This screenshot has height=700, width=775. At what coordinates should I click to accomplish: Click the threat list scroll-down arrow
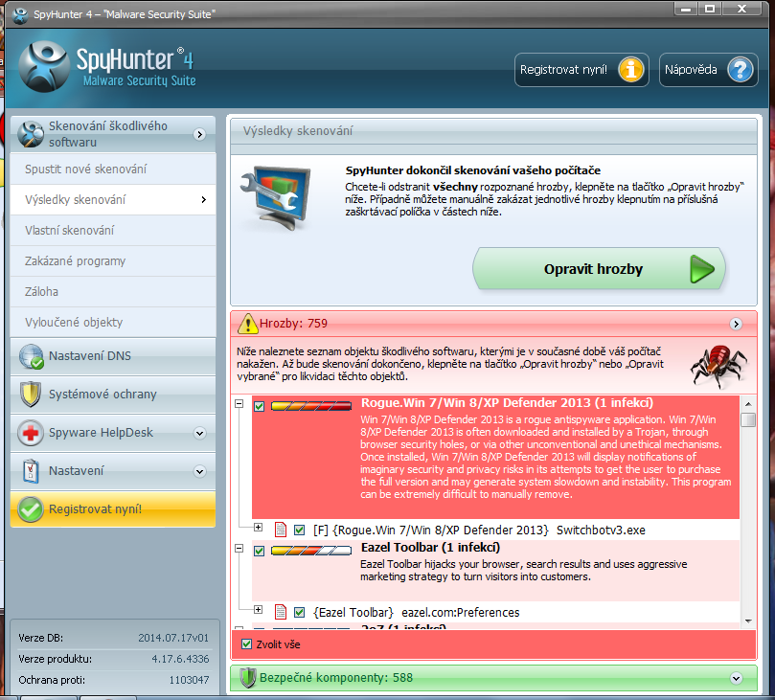pos(748,621)
